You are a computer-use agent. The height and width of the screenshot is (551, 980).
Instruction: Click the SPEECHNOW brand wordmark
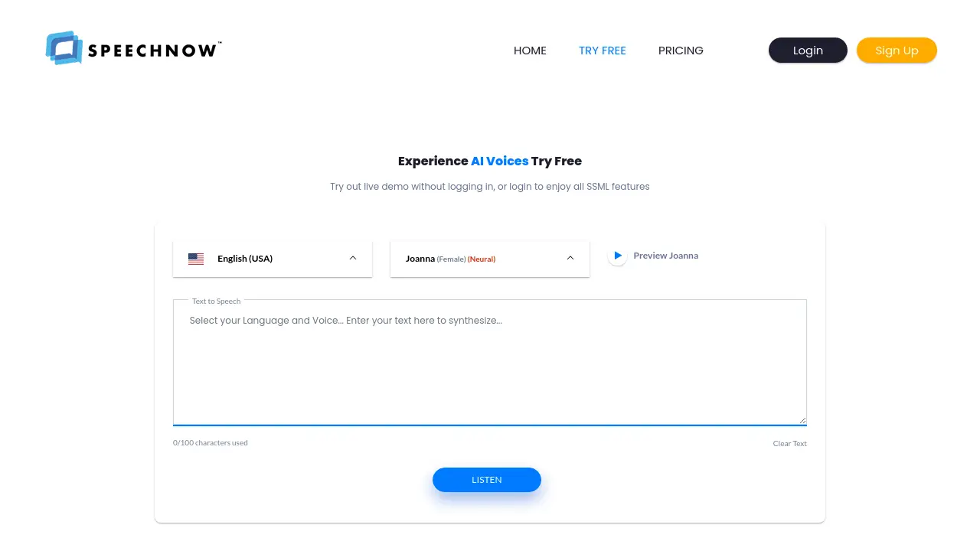pyautogui.click(x=155, y=51)
